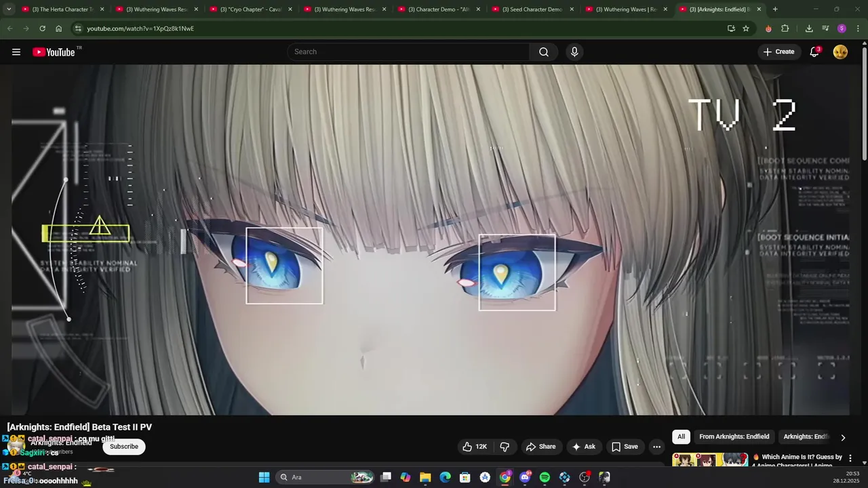Open Chrome home page button
868x488 pixels.
[x=58, y=28]
